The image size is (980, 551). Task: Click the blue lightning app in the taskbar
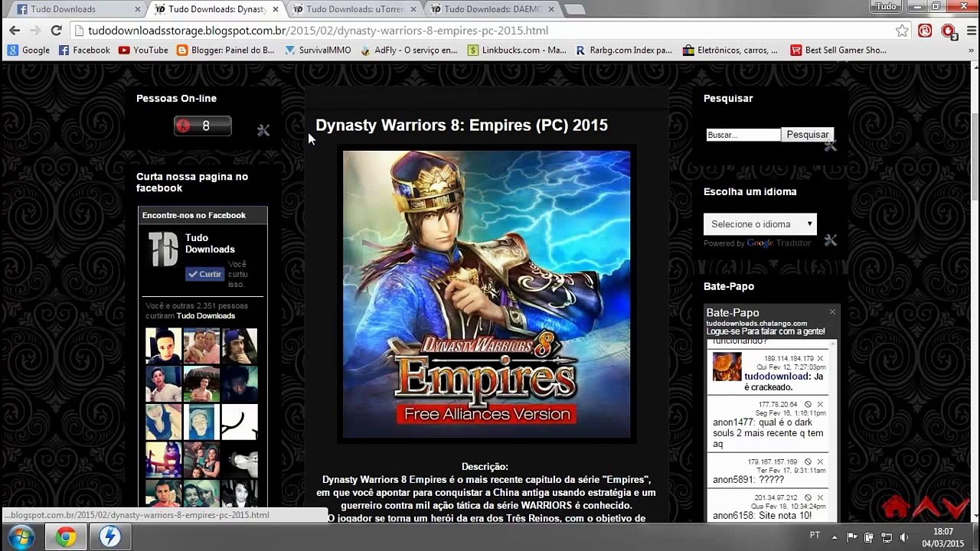pos(109,537)
